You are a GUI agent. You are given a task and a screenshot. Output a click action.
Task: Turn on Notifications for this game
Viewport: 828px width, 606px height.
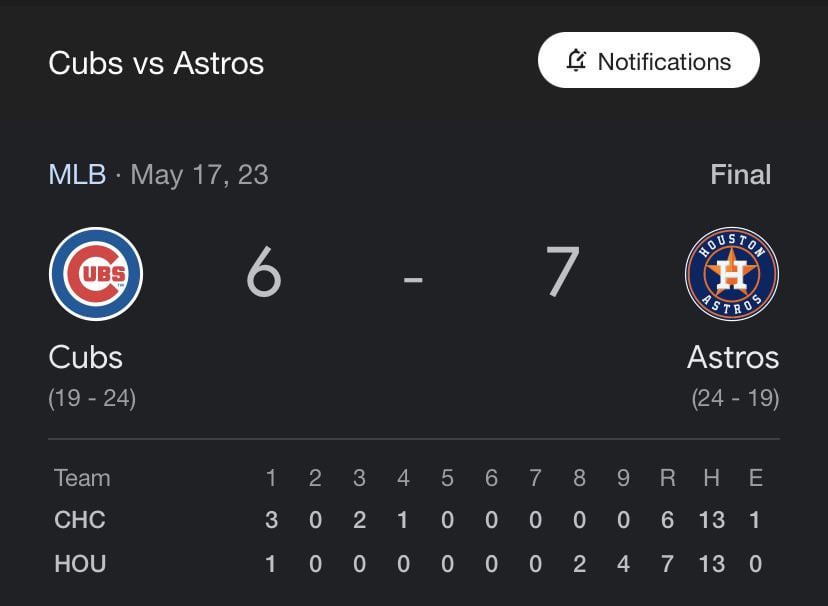pos(649,61)
